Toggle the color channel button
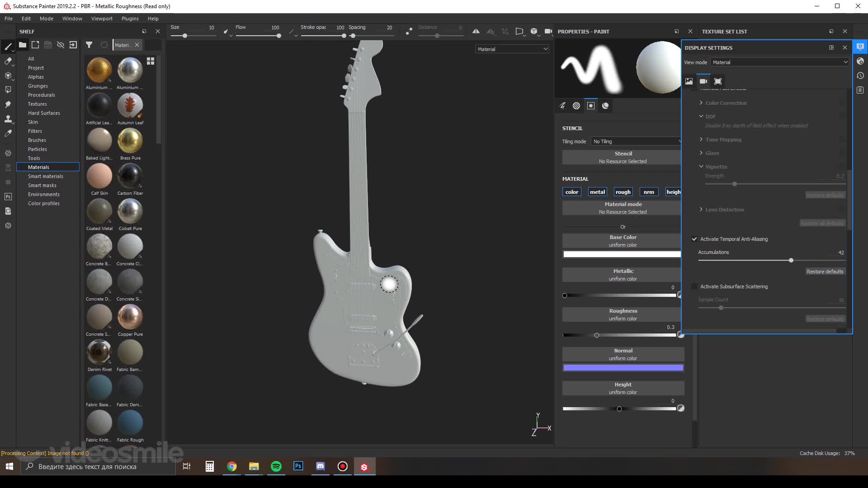The image size is (868, 488). point(572,192)
